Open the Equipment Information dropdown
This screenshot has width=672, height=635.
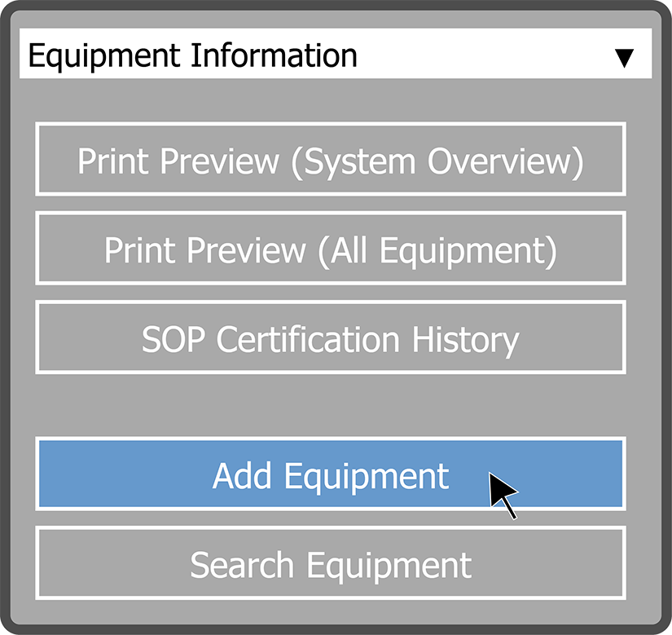[x=336, y=54]
